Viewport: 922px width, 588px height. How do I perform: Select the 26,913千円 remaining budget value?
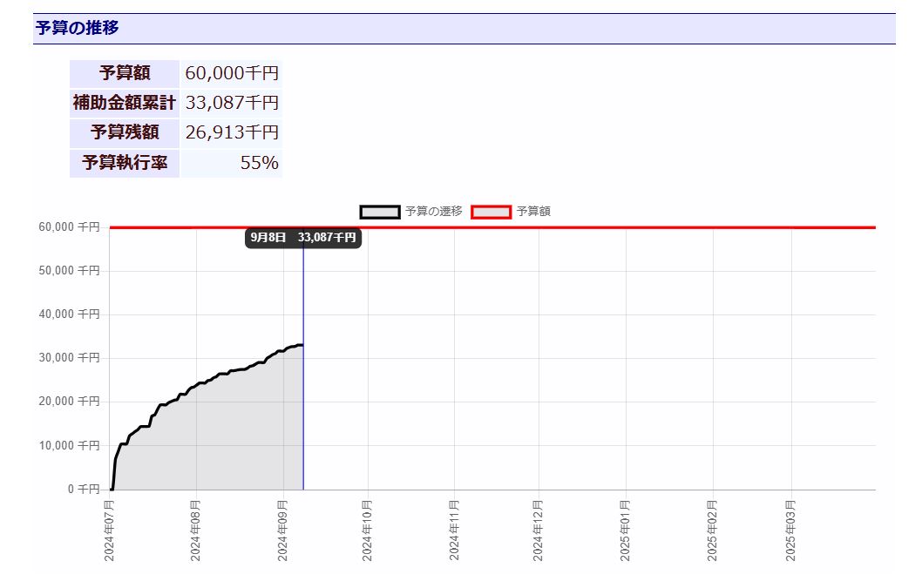[231, 132]
